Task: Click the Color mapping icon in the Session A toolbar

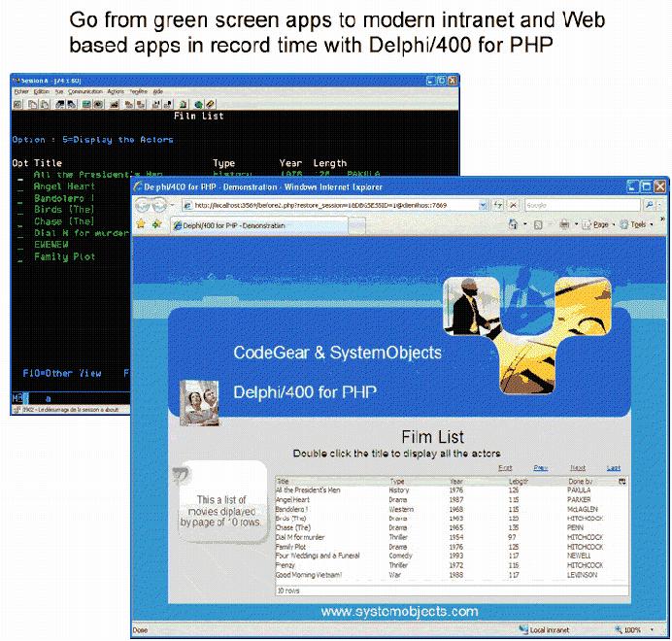Action: [98, 104]
